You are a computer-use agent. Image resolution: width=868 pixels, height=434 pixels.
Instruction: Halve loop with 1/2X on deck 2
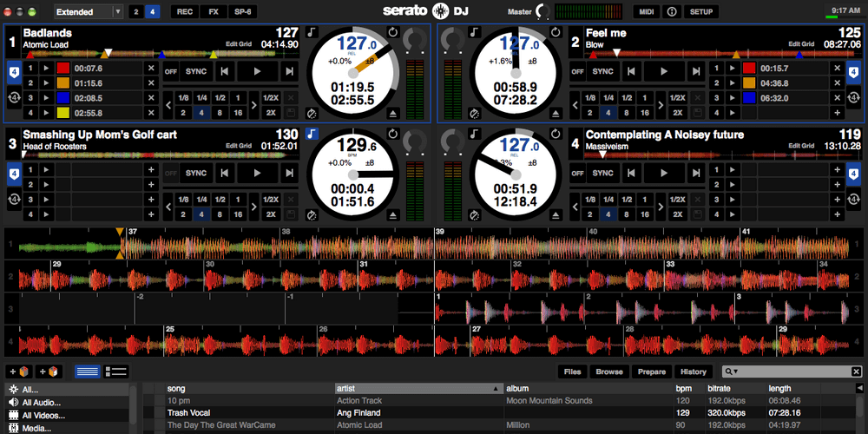pos(678,97)
